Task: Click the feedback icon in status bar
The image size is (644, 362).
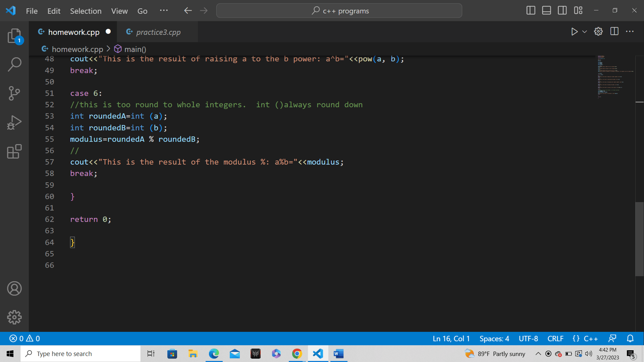Action: 613,339
